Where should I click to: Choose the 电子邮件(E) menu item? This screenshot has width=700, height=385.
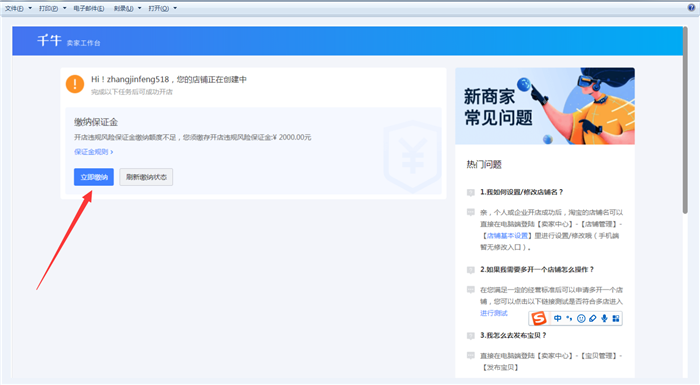click(x=88, y=8)
